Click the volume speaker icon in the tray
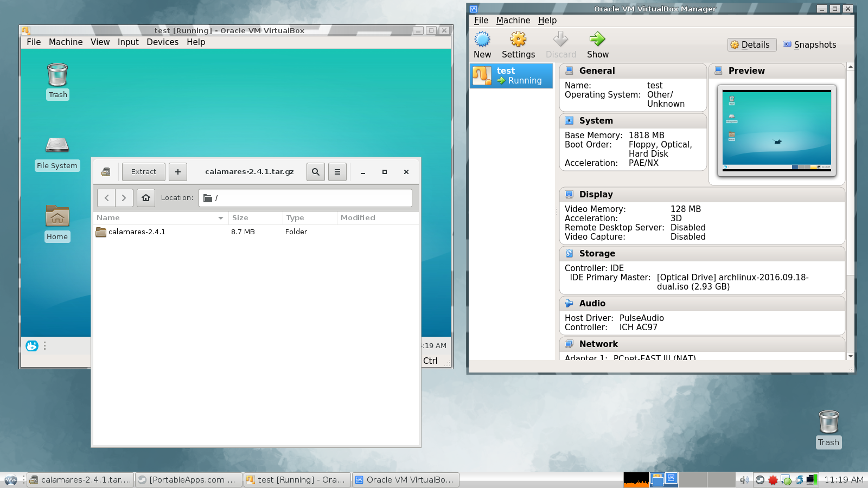The height and width of the screenshot is (488, 868). [744, 480]
